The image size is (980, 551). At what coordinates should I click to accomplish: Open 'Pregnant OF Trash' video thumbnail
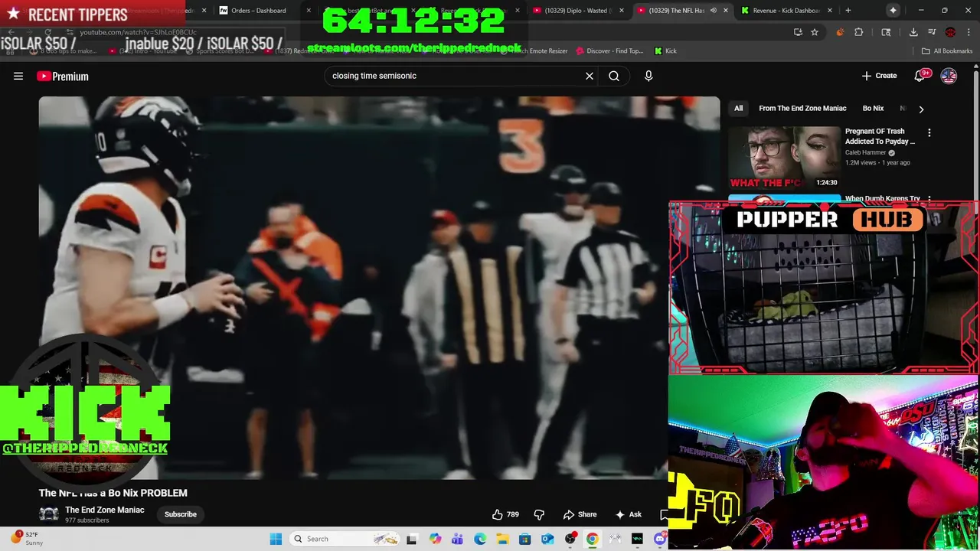point(783,157)
